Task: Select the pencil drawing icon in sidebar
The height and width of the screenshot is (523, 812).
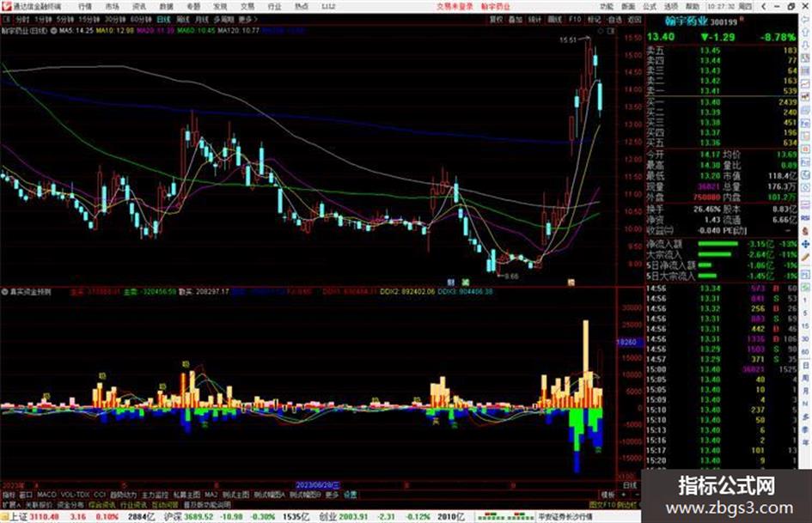Action: pos(806,257)
